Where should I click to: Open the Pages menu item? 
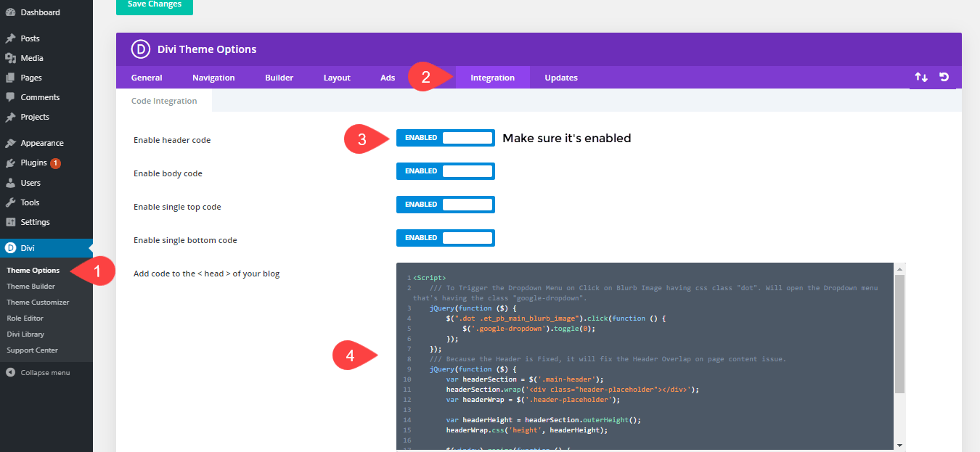click(x=46, y=78)
